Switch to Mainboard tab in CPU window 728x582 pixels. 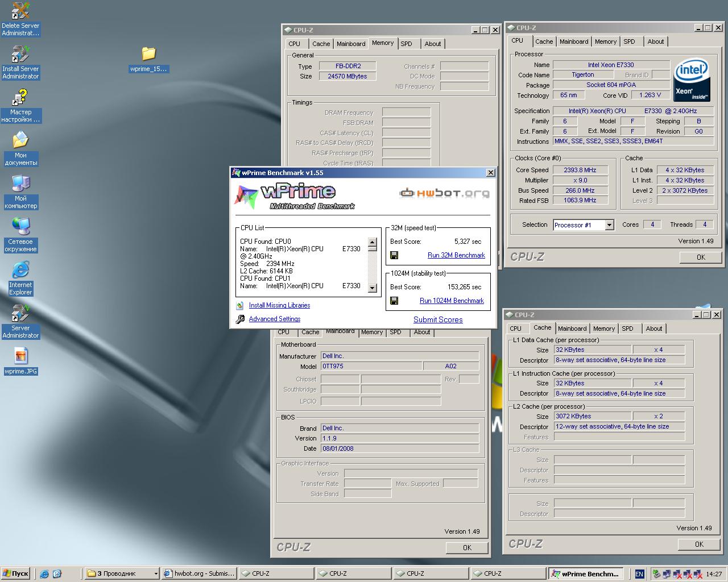coord(574,41)
